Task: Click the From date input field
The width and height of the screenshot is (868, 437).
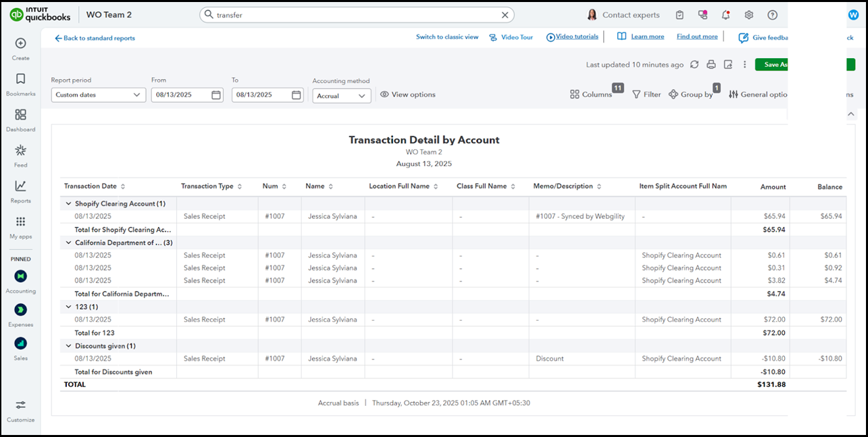Action: [x=181, y=95]
